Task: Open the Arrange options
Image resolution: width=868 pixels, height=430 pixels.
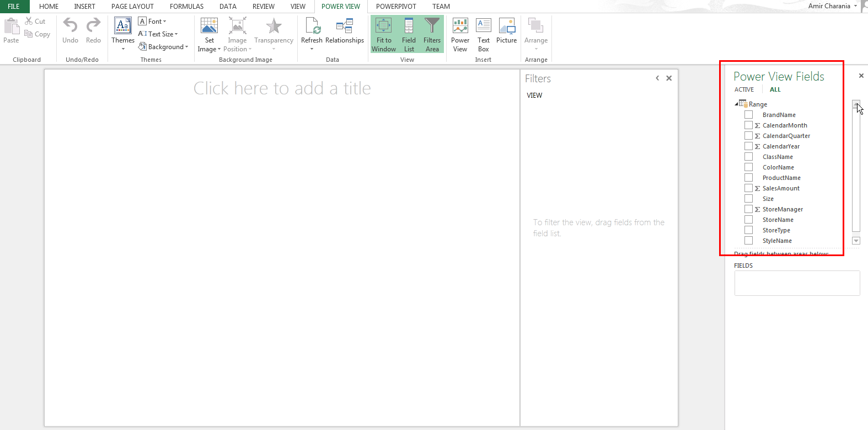Action: click(x=536, y=34)
